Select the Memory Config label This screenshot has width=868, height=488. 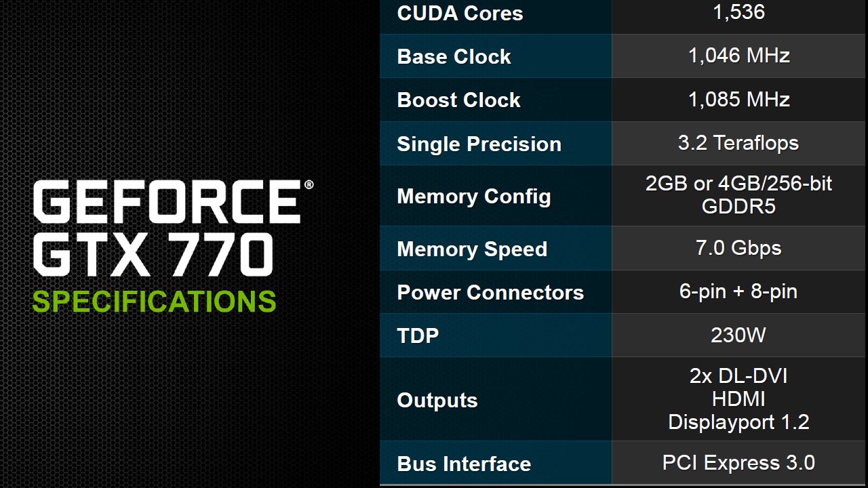(473, 197)
